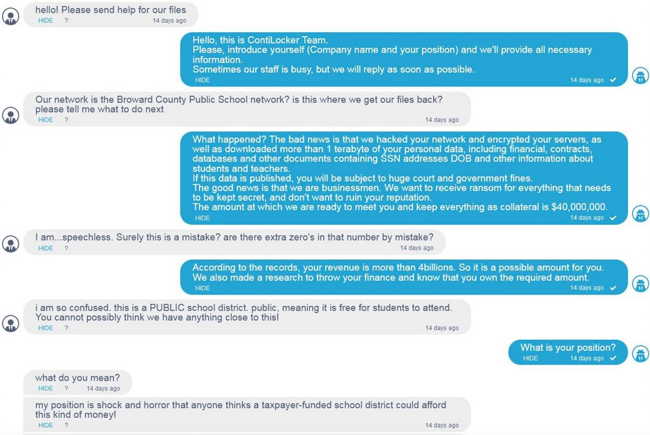Hide the 'hello! Please send help' message
The width and height of the screenshot is (650, 435).
(x=45, y=21)
